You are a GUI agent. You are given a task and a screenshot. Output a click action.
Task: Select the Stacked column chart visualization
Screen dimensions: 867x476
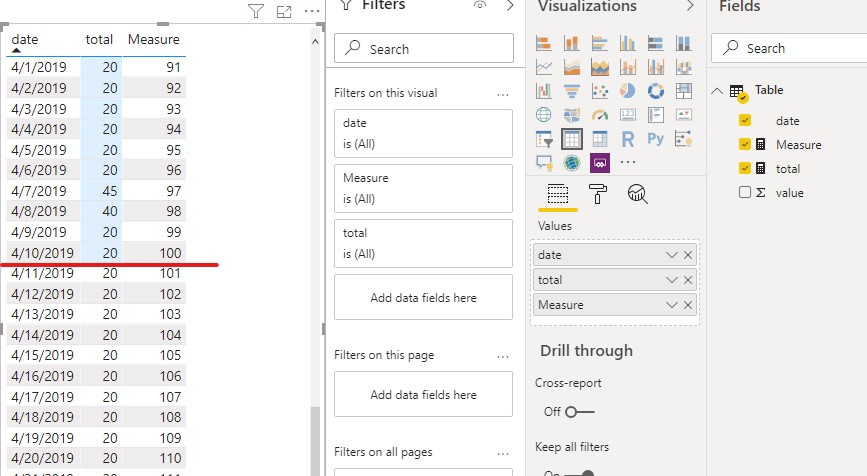tap(571, 43)
